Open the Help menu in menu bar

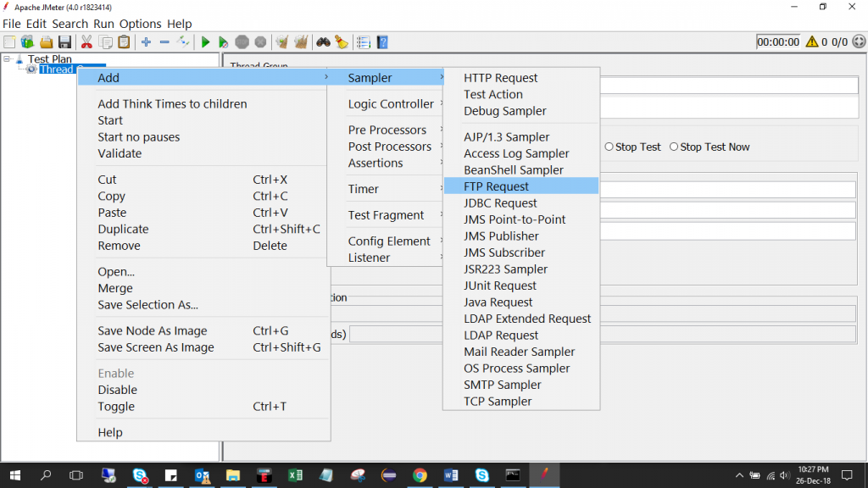click(x=180, y=24)
